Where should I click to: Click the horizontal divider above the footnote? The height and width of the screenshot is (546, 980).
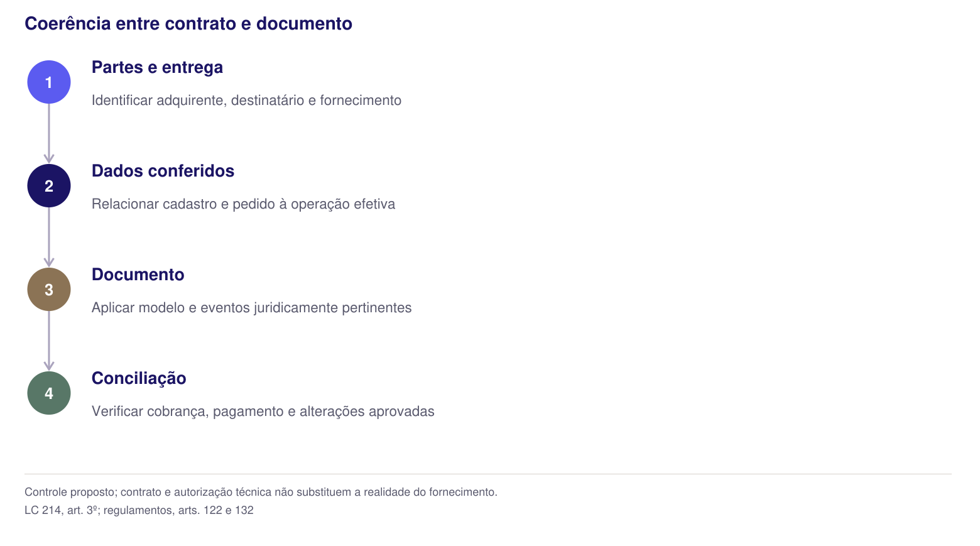pyautogui.click(x=488, y=474)
